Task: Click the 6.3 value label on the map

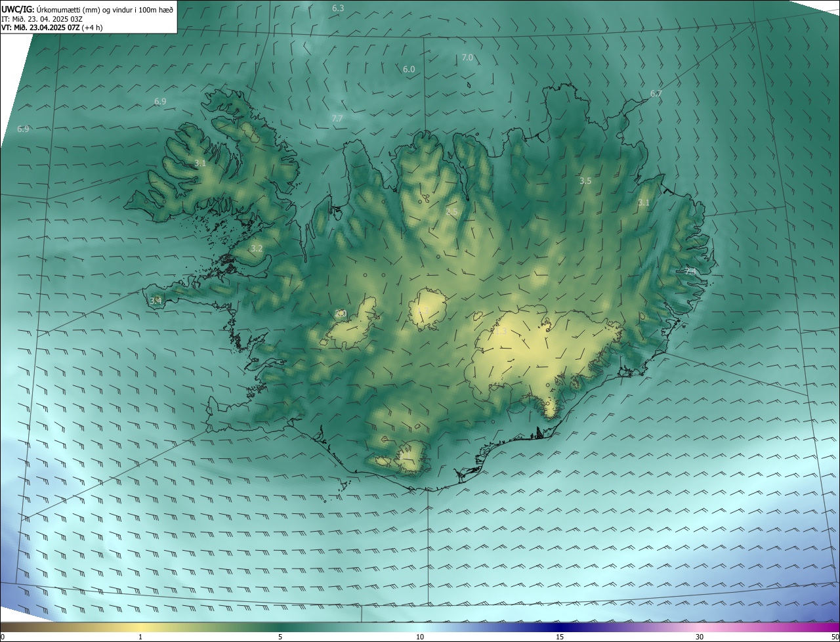Action: 338,9
